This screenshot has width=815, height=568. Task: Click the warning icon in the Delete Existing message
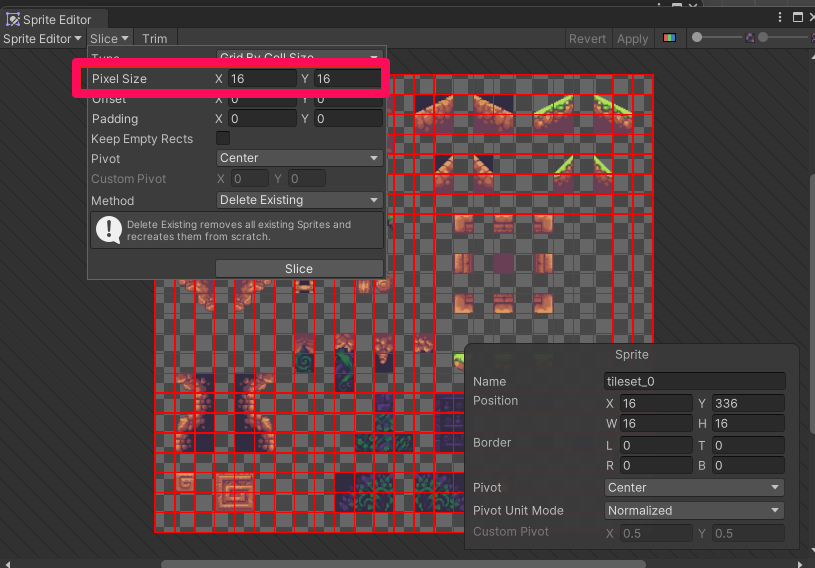[x=109, y=230]
